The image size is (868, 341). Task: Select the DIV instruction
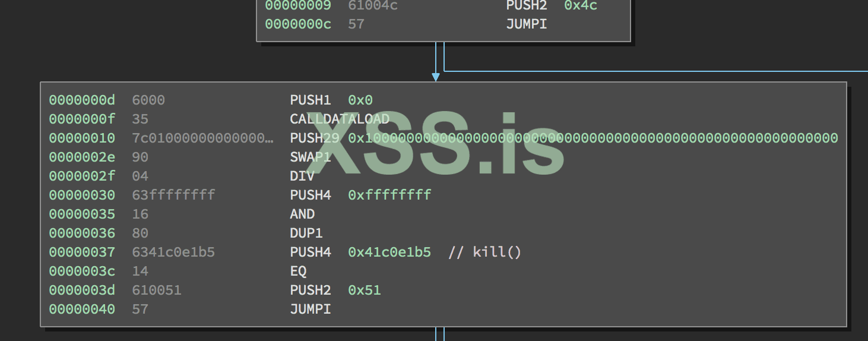coord(302,176)
